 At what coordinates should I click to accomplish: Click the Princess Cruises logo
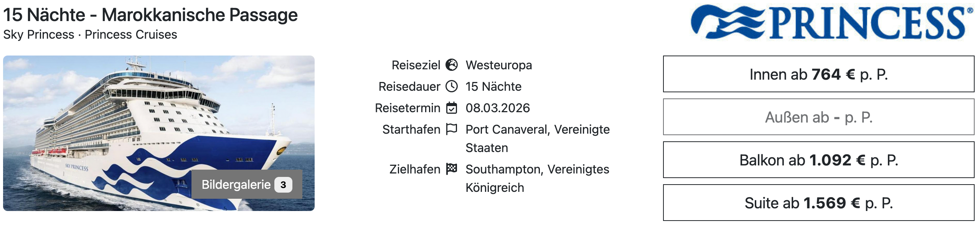(x=831, y=22)
